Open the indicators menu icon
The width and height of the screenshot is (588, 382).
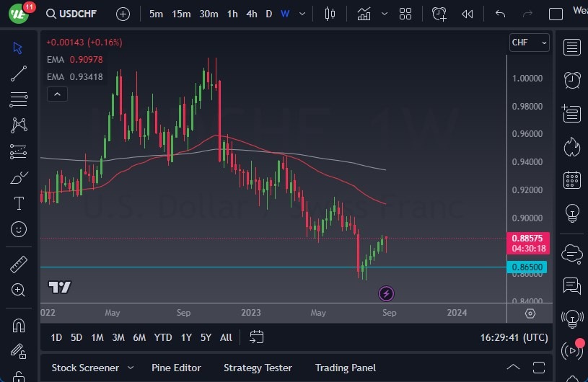tap(364, 14)
